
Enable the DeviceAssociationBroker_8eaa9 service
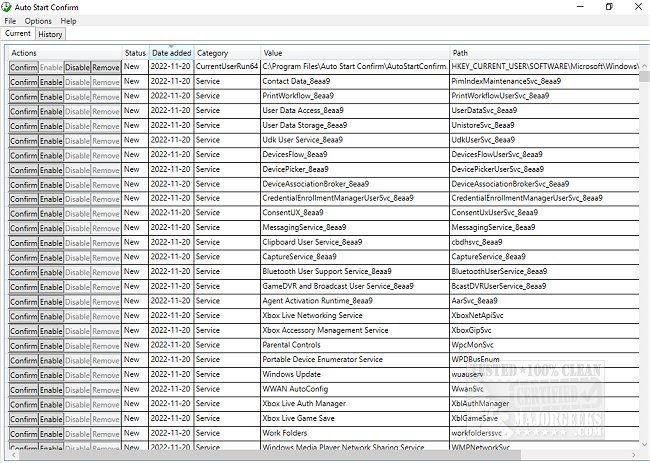51,185
